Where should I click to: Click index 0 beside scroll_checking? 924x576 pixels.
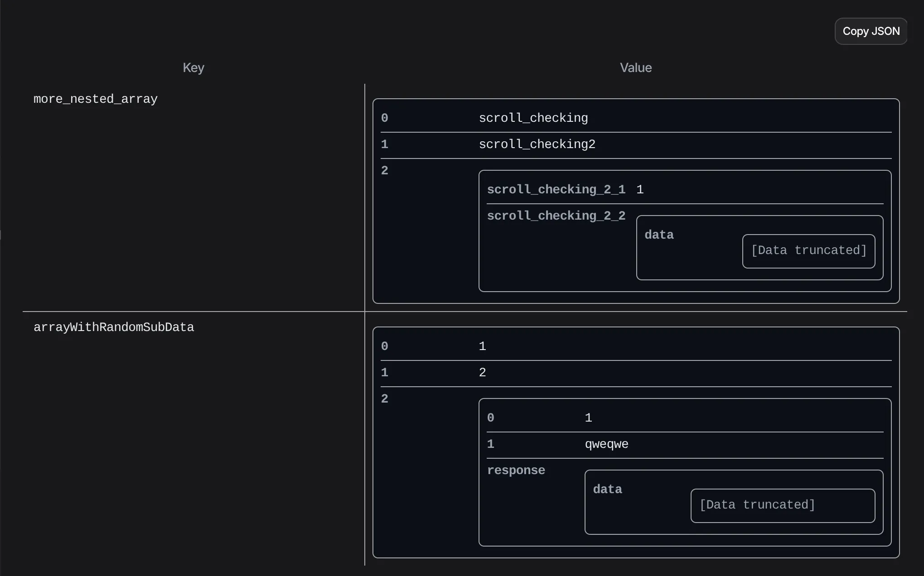click(x=385, y=118)
